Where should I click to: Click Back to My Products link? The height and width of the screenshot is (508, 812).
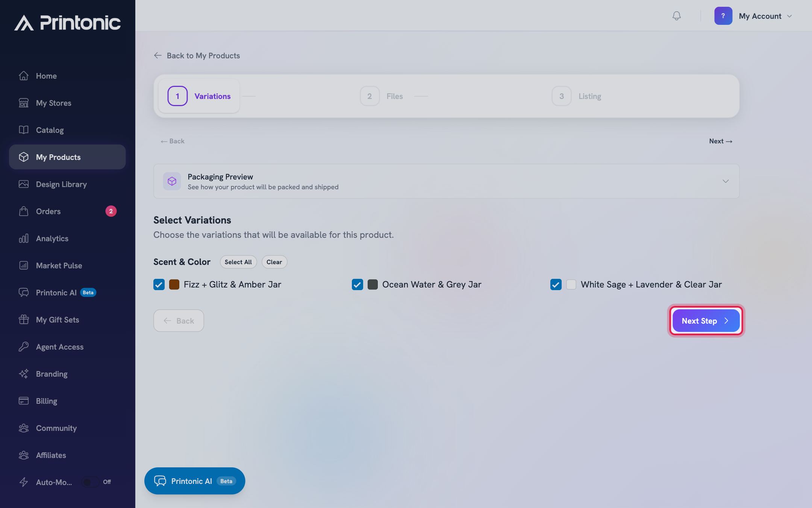click(x=197, y=56)
